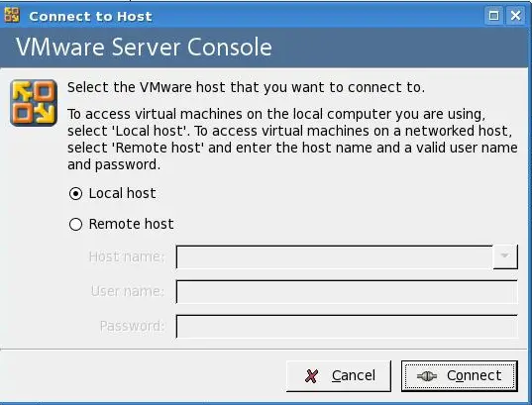Click the large VMware Server Console logo
This screenshot has width=532, height=405.
(34, 103)
